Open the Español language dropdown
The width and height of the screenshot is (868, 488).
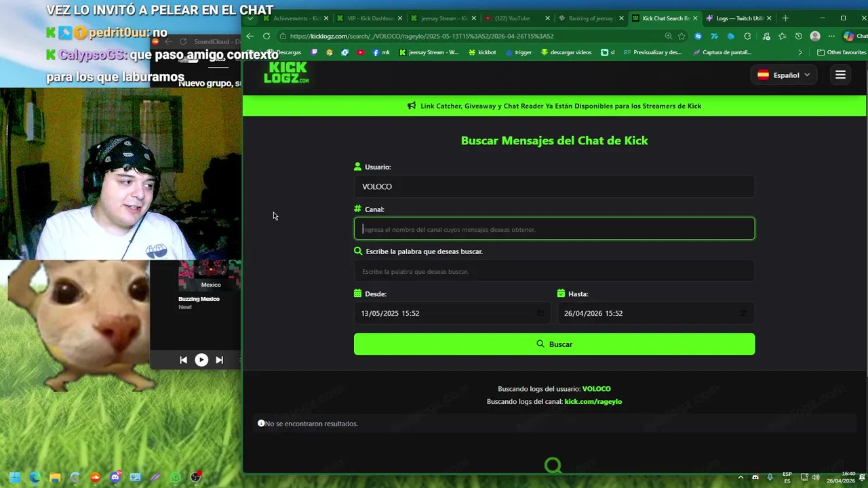pos(783,75)
